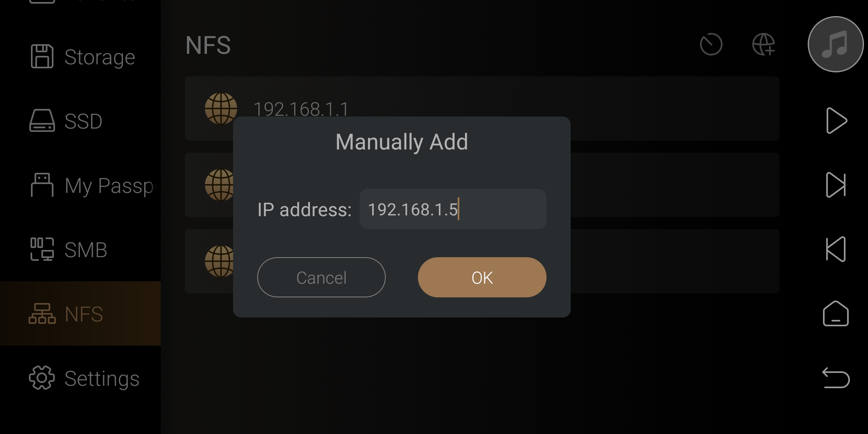This screenshot has width=868, height=434.
Task: Click the Settings gear icon
Action: (42, 378)
